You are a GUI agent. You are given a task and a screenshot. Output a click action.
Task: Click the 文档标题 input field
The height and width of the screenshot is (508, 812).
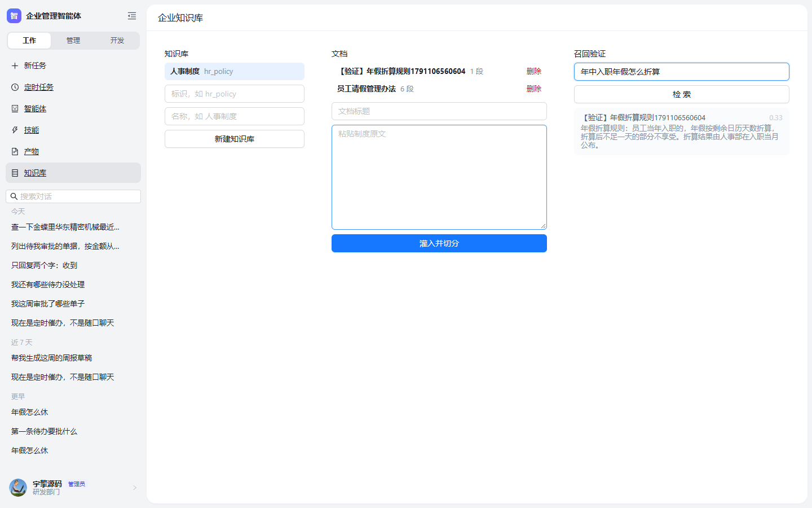tap(439, 111)
